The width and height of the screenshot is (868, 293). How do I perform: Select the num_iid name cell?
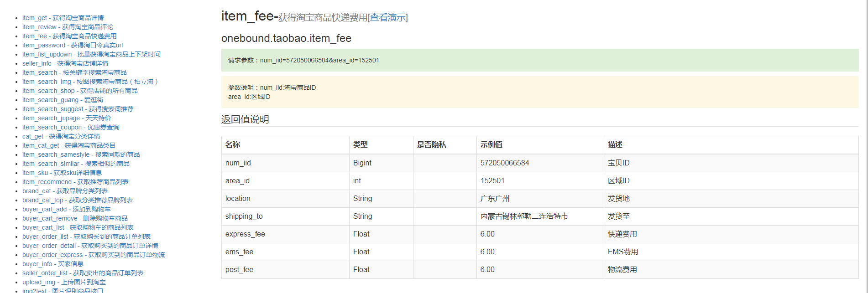285,163
